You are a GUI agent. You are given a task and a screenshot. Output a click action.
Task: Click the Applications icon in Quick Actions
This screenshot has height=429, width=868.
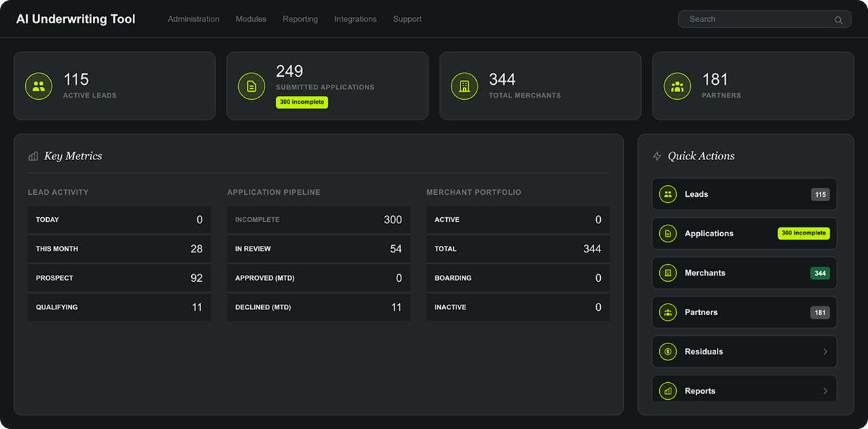[x=668, y=234]
